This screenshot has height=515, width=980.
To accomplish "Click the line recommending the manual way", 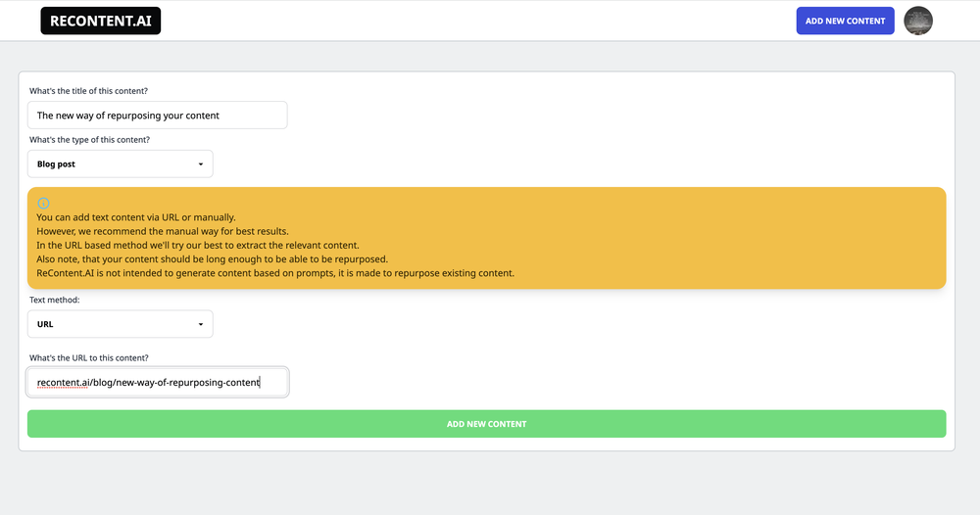I will [x=163, y=231].
